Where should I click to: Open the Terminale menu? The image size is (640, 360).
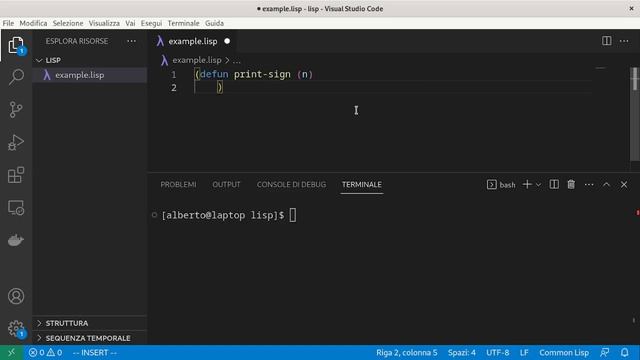click(x=183, y=23)
